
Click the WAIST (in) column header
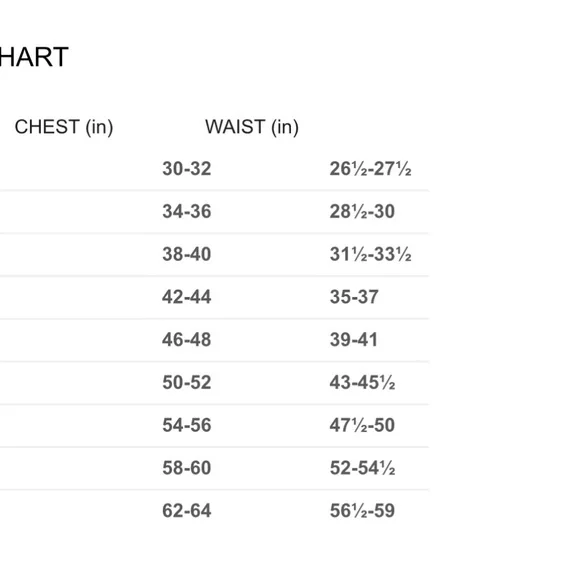click(252, 127)
